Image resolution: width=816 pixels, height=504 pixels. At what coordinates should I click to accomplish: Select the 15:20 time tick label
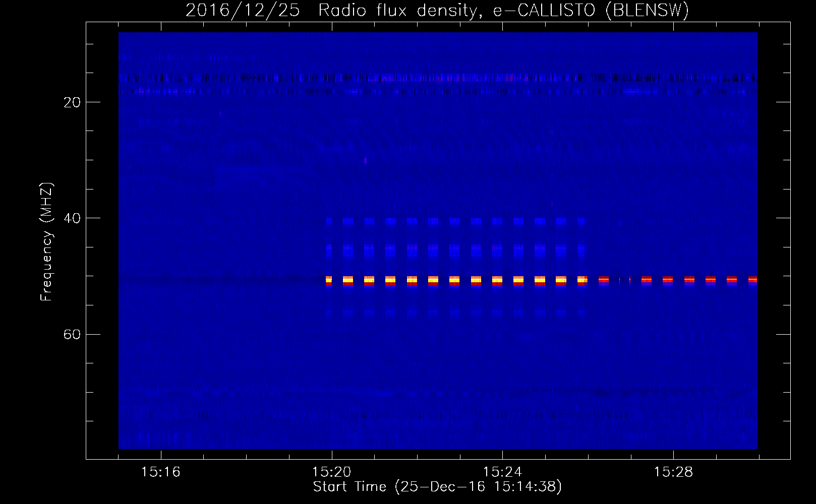[332, 472]
